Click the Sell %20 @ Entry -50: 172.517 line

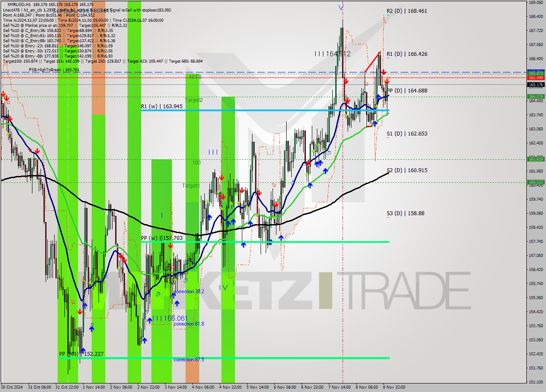58,51
